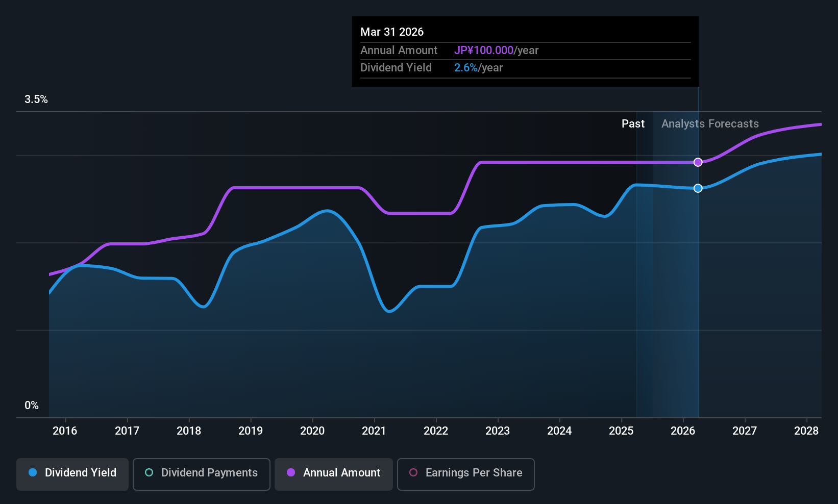Click the 2024 x-axis label
Screen dimensions: 838x504
pyautogui.click(x=559, y=431)
